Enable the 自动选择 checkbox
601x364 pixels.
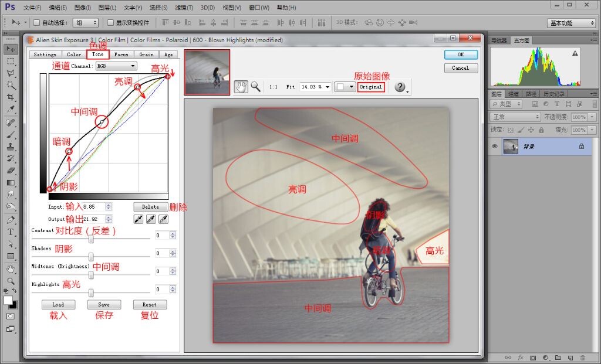point(37,23)
